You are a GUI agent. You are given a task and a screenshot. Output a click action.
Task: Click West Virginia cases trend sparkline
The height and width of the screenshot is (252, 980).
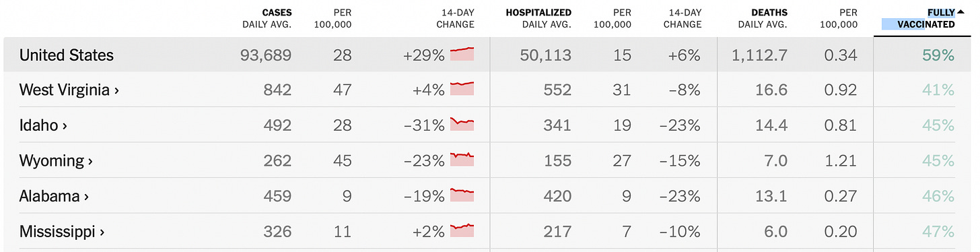[x=462, y=90]
